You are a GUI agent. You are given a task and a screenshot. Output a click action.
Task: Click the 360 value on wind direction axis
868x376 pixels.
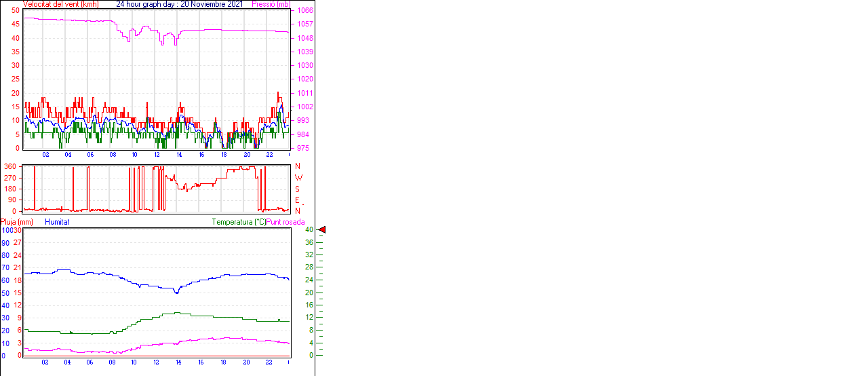click(x=11, y=166)
